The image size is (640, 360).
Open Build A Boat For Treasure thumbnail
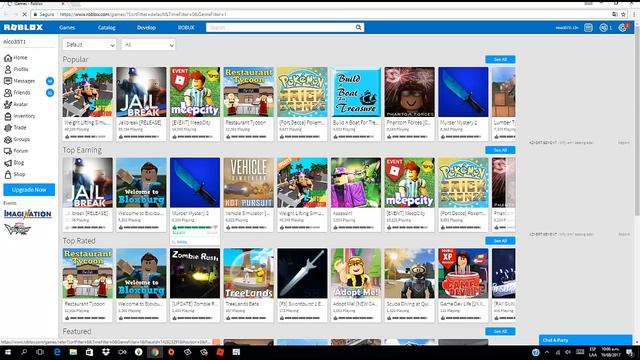tap(356, 92)
